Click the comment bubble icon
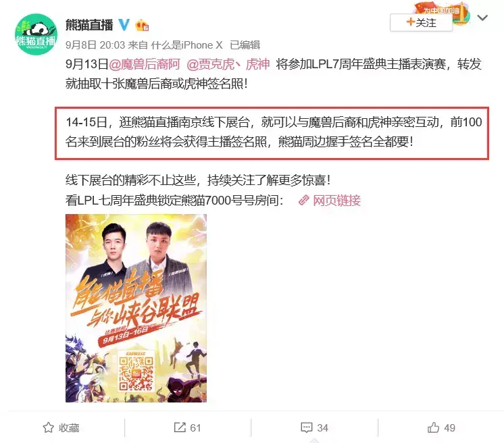This screenshot has height=443, width=504. pyautogui.click(x=306, y=427)
